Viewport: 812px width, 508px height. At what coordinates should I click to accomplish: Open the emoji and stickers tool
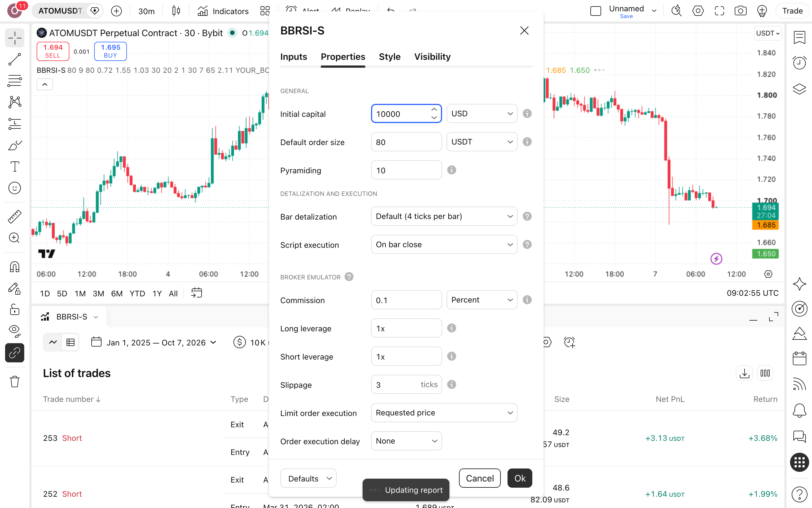click(x=14, y=188)
